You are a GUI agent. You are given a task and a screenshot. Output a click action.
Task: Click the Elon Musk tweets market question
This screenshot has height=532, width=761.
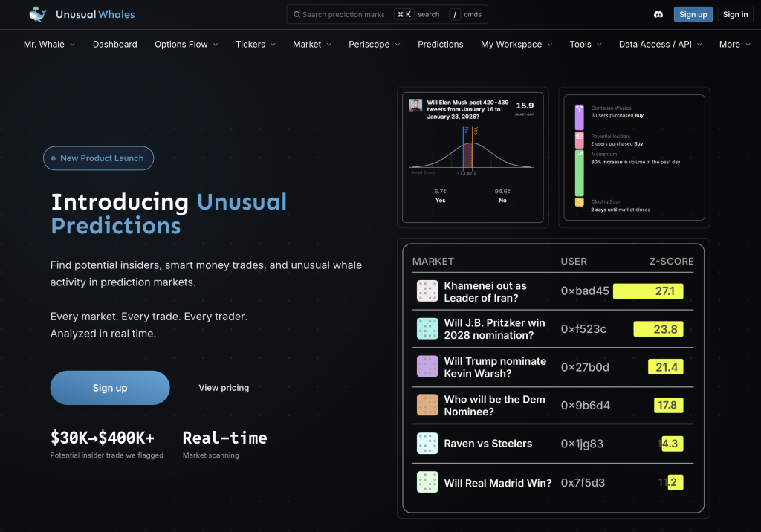coord(467,110)
